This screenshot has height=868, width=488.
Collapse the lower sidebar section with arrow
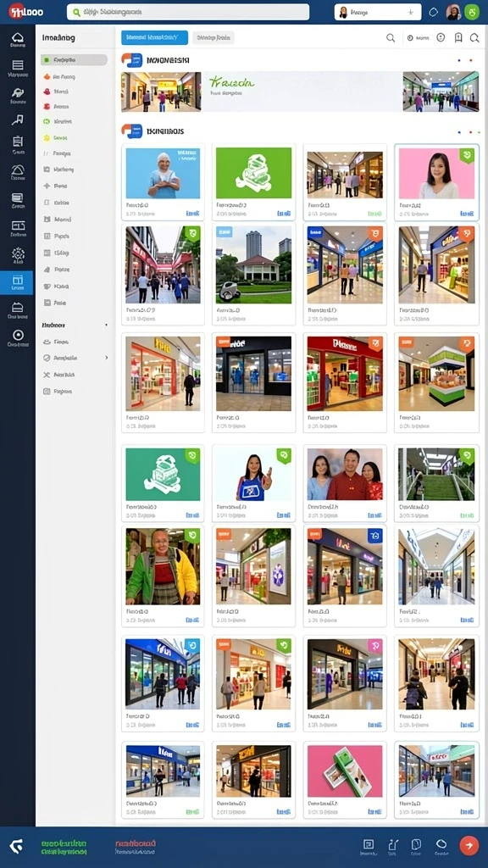pos(106,325)
